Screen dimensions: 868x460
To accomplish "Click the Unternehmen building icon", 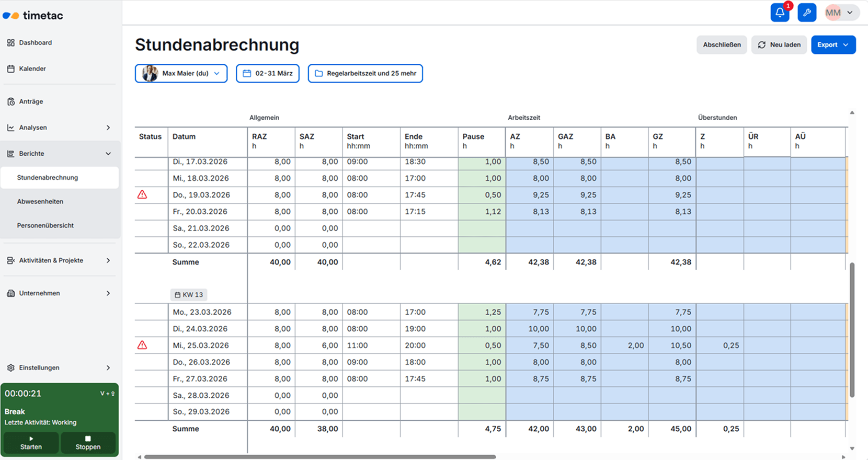I will pyautogui.click(x=10, y=293).
